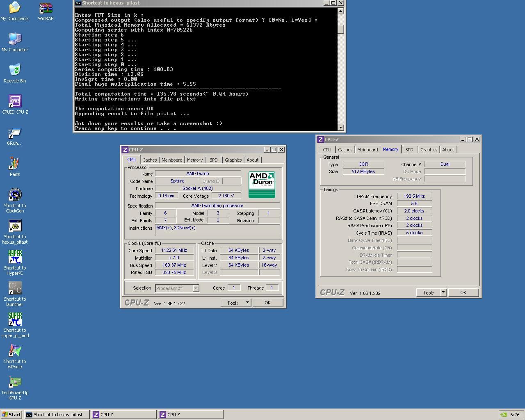The image size is (525, 420).
Task: Click console scrollbar down arrow
Action: click(x=340, y=127)
